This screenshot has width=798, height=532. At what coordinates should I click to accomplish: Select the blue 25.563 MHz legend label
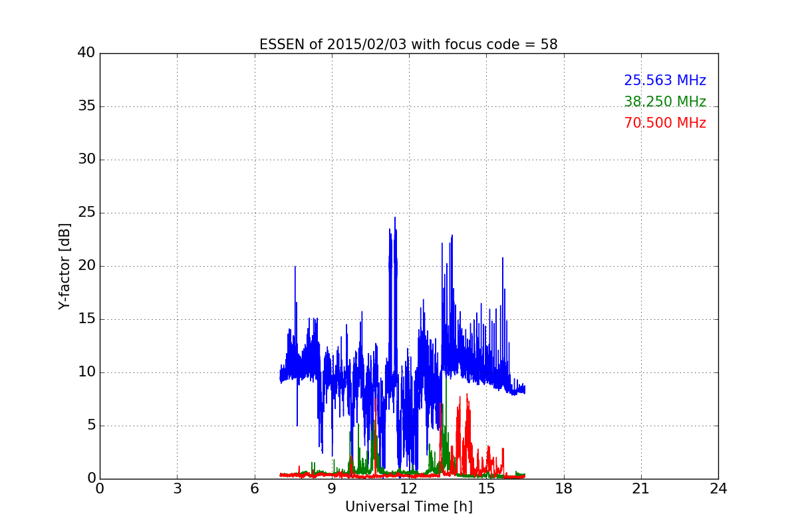pyautogui.click(x=665, y=80)
